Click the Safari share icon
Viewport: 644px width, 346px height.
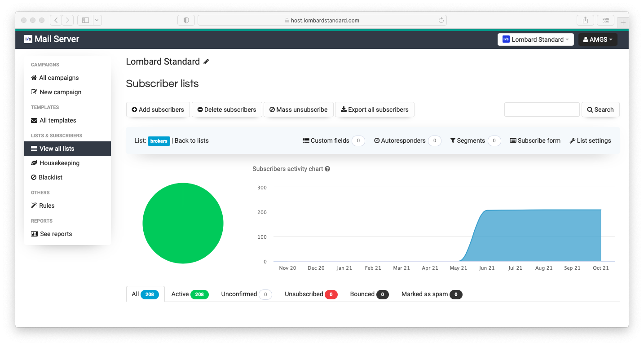click(585, 20)
